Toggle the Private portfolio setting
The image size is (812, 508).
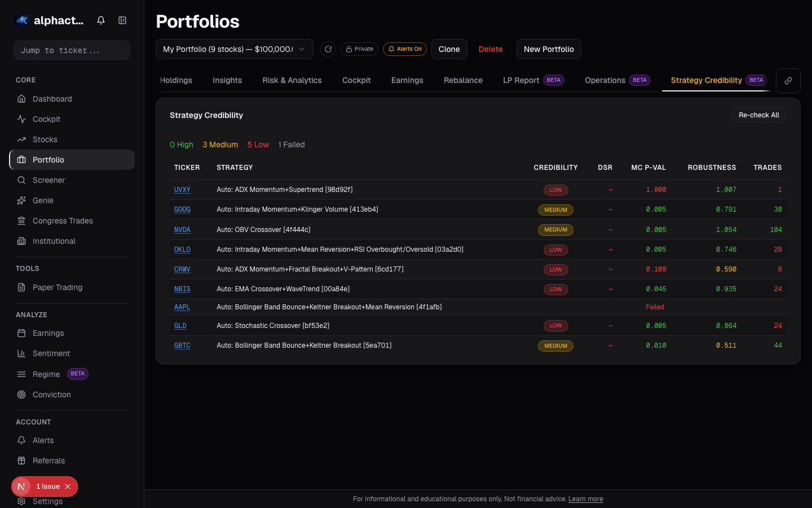pyautogui.click(x=359, y=49)
